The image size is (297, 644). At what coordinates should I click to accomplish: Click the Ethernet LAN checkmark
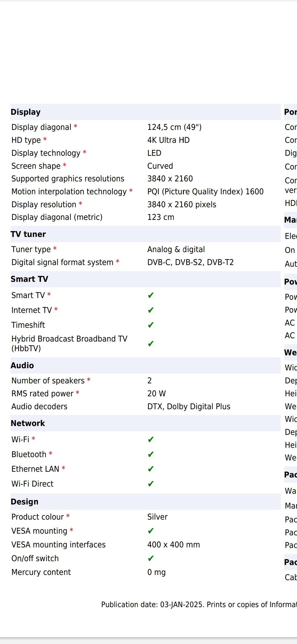click(x=151, y=469)
